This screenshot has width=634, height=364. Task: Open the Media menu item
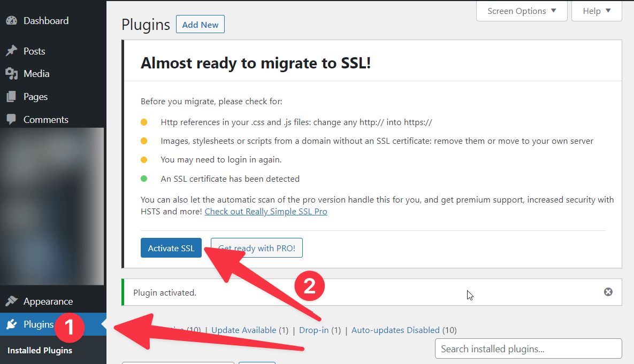pyautogui.click(x=53, y=74)
